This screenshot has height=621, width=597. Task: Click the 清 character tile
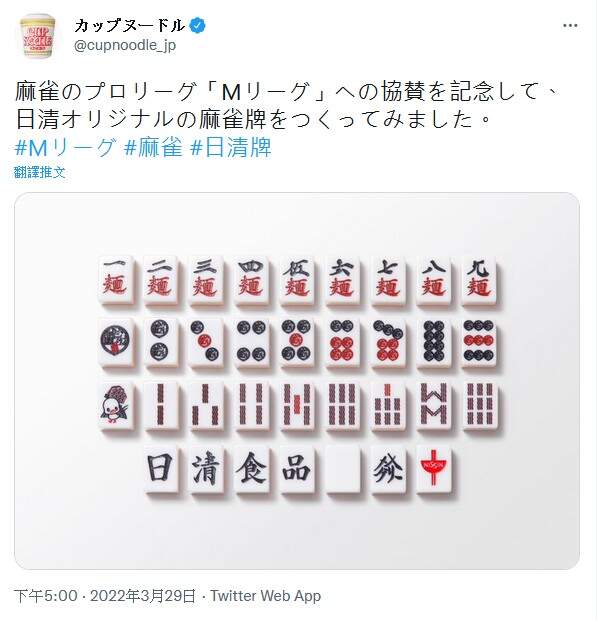pyautogui.click(x=206, y=468)
